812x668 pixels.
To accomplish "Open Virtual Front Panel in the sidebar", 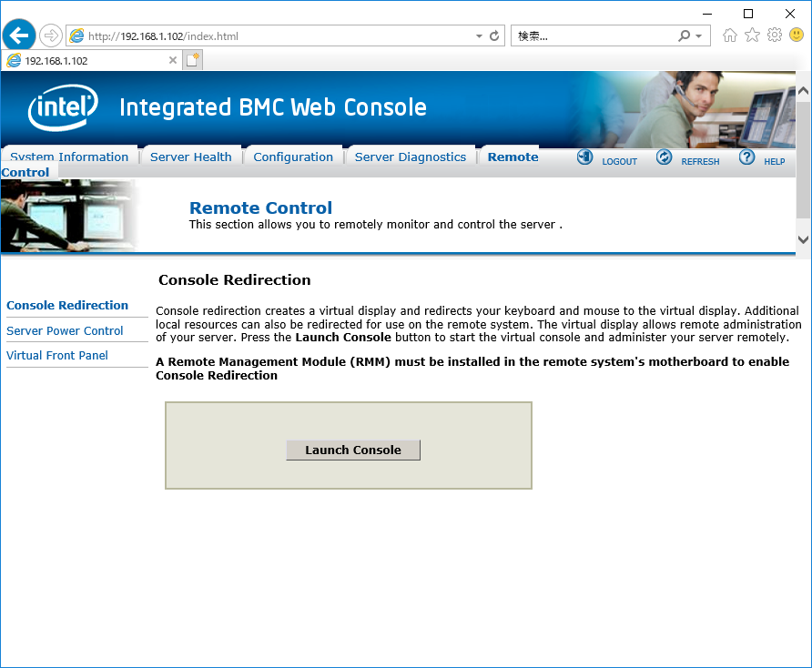I will 57,356.
